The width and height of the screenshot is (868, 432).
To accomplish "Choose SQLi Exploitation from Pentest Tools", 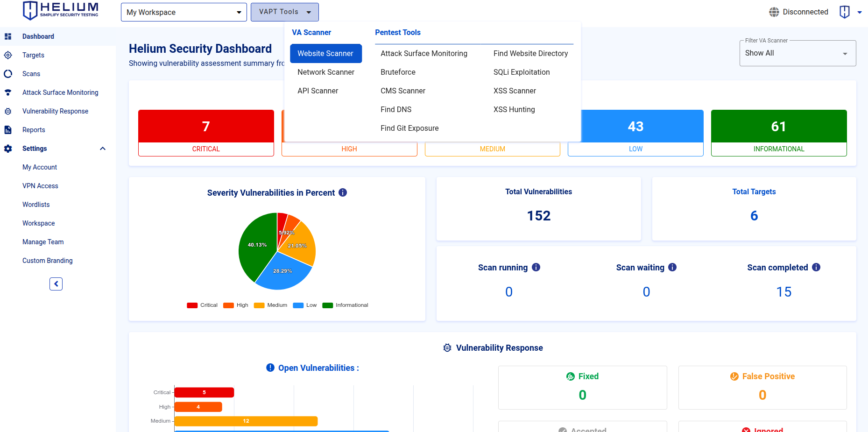I will pyautogui.click(x=521, y=72).
